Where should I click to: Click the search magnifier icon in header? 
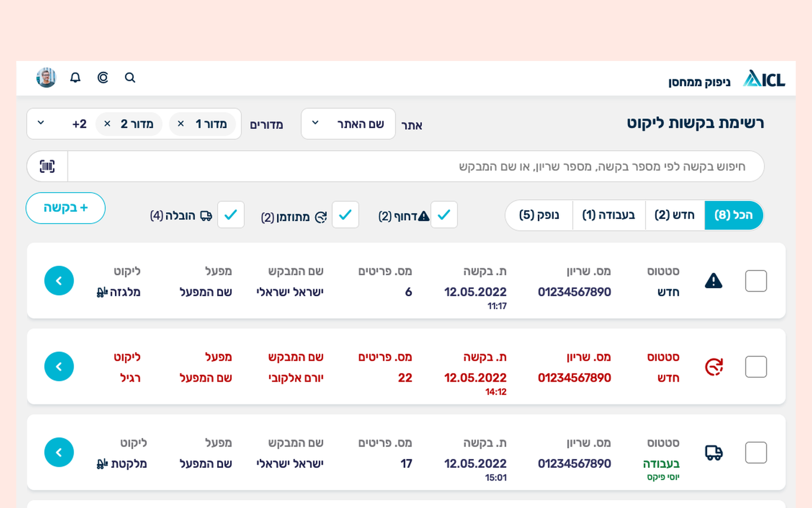(130, 78)
